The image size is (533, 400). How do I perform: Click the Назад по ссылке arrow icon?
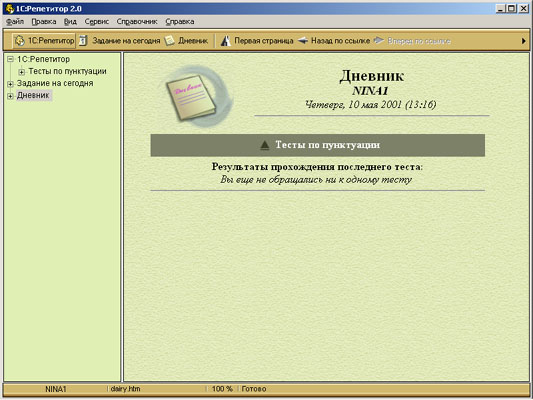303,41
